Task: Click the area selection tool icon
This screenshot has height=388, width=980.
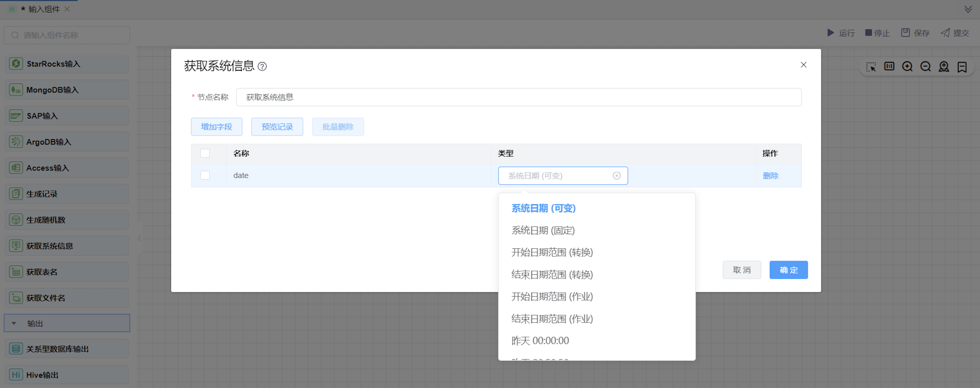Action: [x=871, y=67]
